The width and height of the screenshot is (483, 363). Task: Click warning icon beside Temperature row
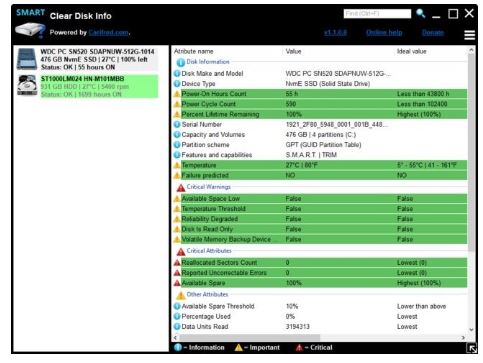coord(177,165)
